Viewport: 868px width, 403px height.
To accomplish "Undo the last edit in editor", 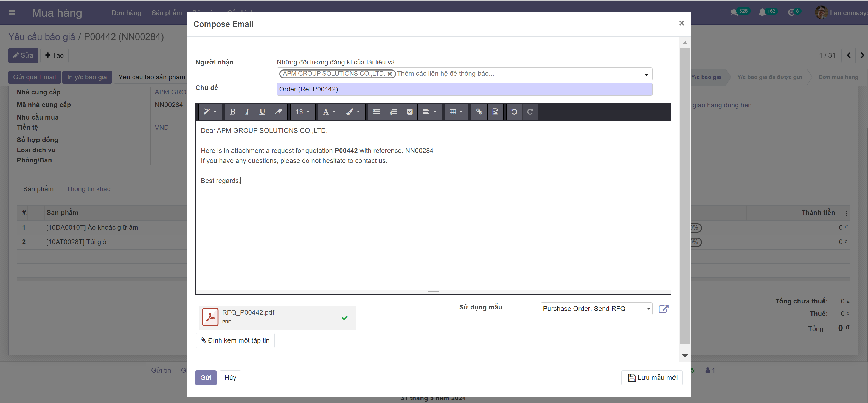I will tap(514, 112).
